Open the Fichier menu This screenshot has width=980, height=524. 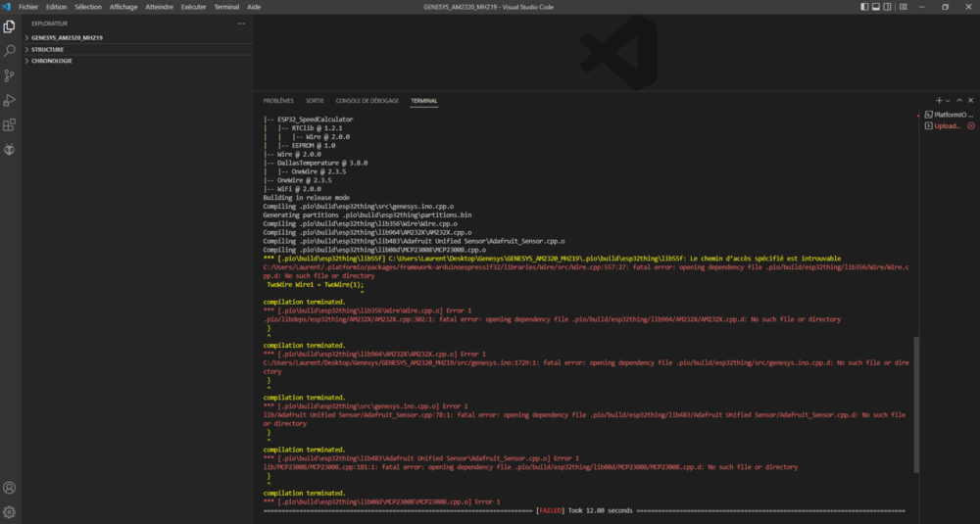[28, 7]
